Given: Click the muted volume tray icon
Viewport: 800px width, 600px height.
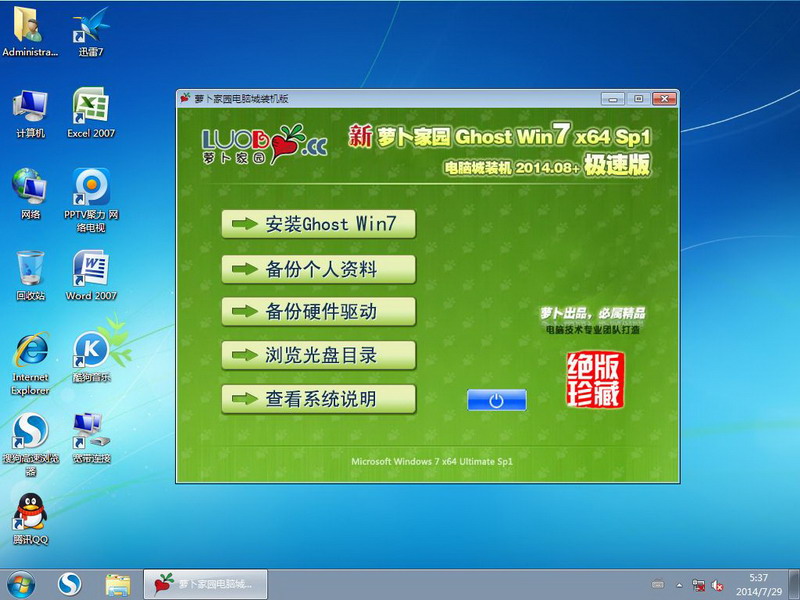Looking at the screenshot, I should pyautogui.click(x=717, y=585).
